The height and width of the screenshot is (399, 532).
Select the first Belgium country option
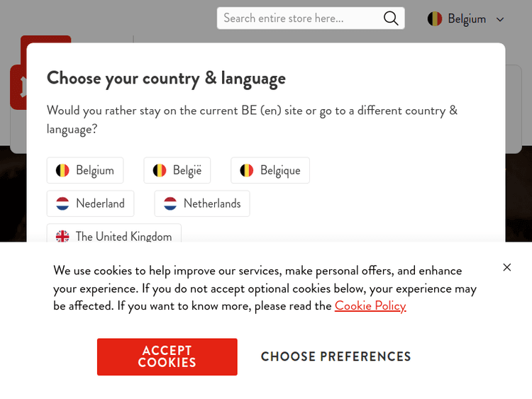click(x=94, y=170)
